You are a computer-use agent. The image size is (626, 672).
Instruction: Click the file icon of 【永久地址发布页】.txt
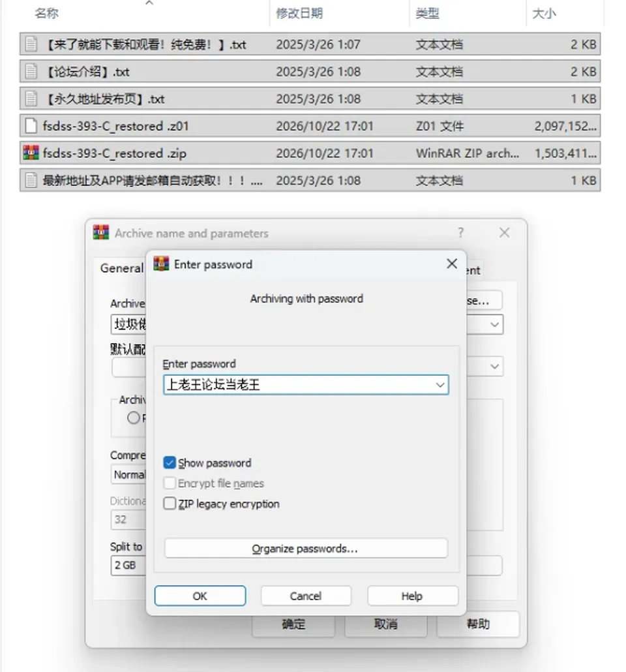click(31, 99)
